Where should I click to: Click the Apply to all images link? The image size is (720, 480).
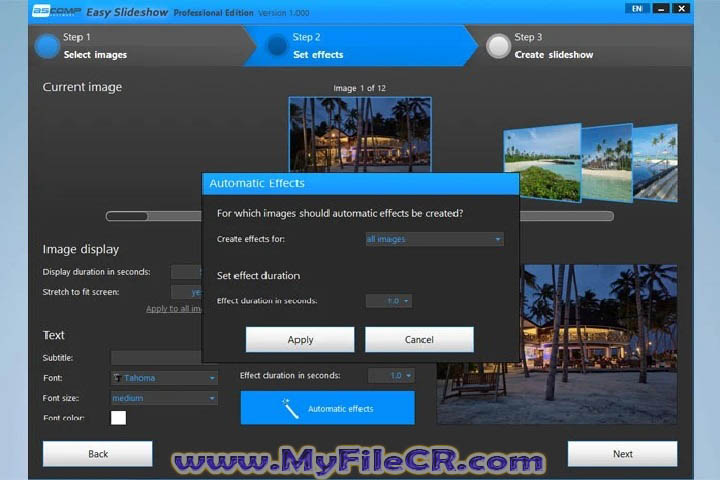[174, 309]
